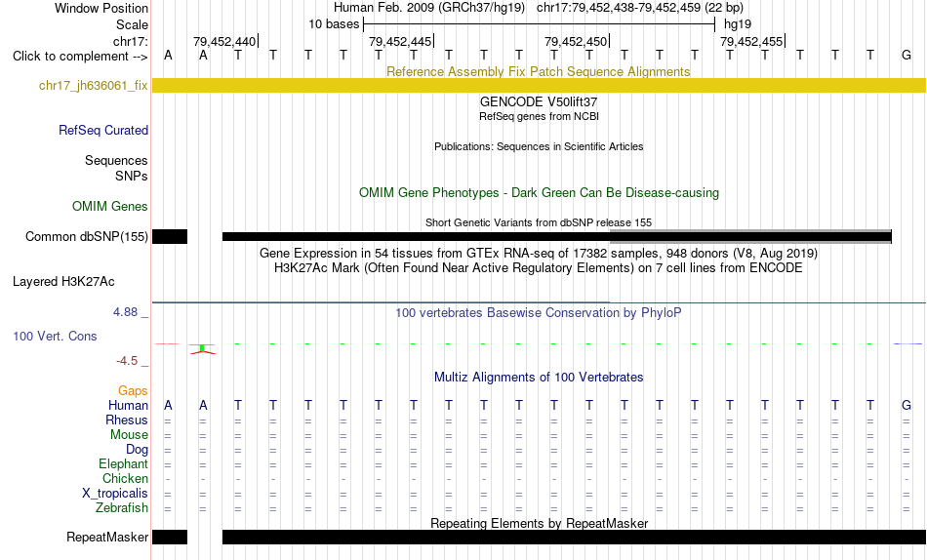Click Short Genetic Variants from dbSNP title

[539, 222]
